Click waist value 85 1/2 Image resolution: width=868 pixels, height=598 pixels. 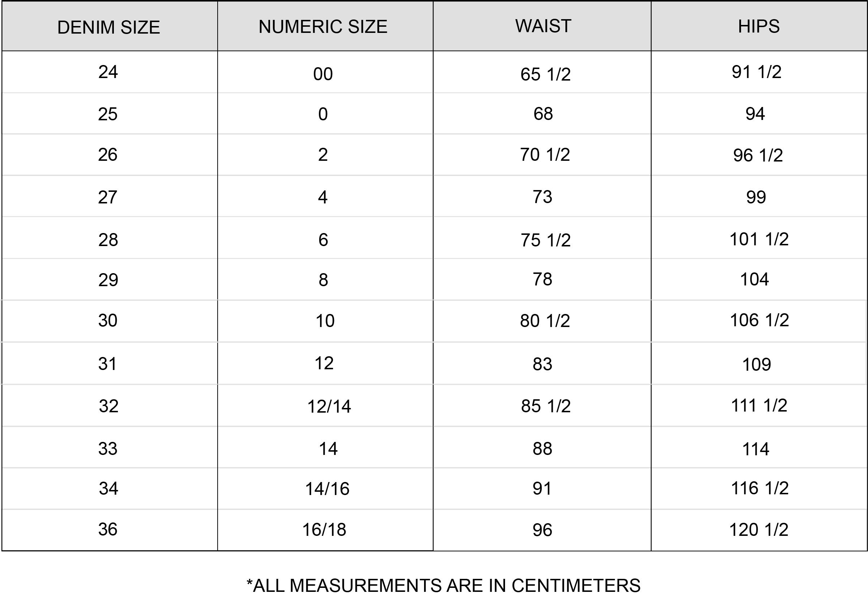click(x=546, y=406)
